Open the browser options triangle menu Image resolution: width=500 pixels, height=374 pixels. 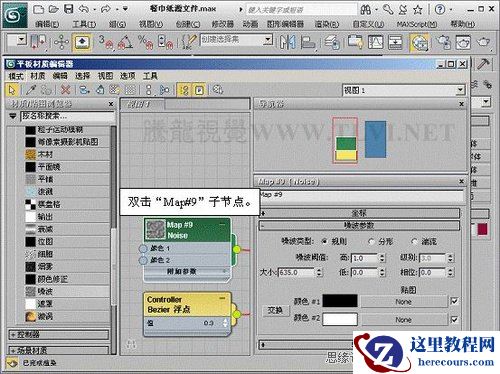(x=13, y=116)
